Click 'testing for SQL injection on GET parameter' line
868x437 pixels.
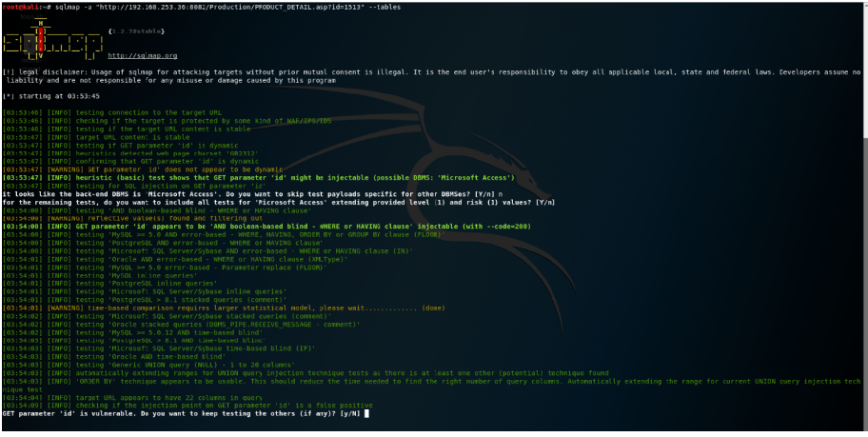[x=134, y=186]
